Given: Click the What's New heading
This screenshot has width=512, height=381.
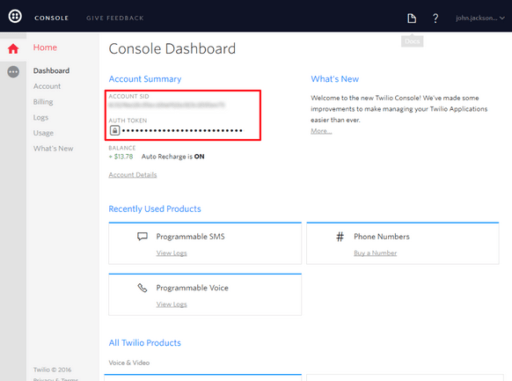Looking at the screenshot, I should [335, 79].
